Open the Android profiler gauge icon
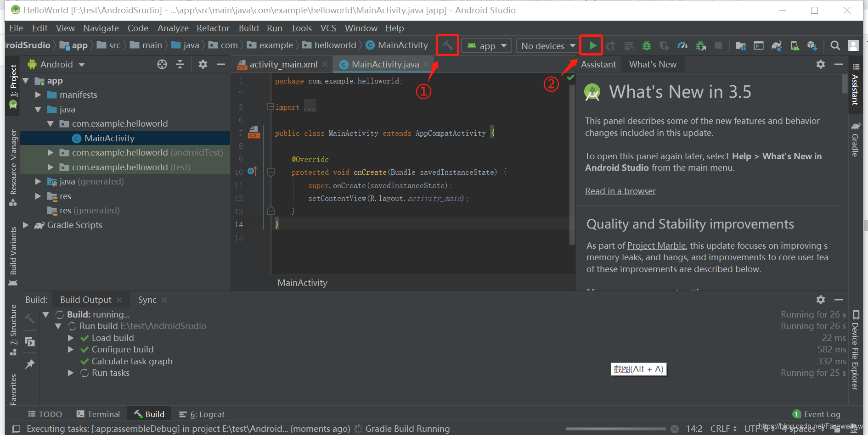 682,45
